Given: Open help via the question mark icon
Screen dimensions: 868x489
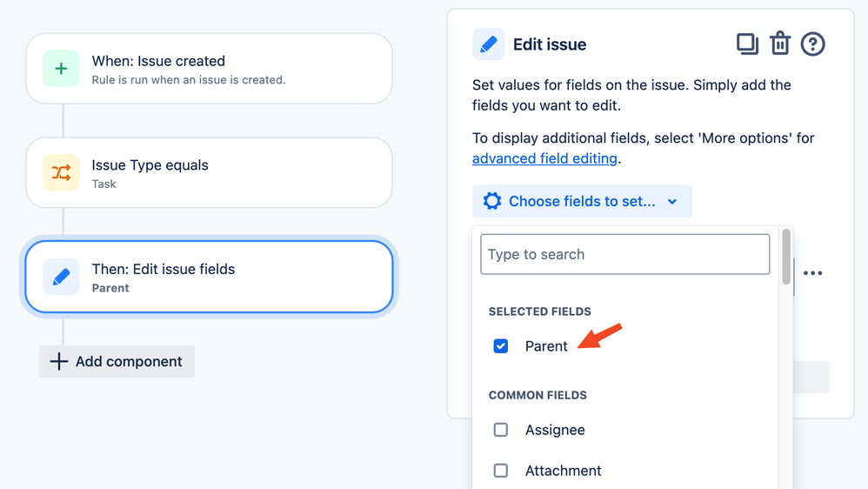Looking at the screenshot, I should (812, 44).
